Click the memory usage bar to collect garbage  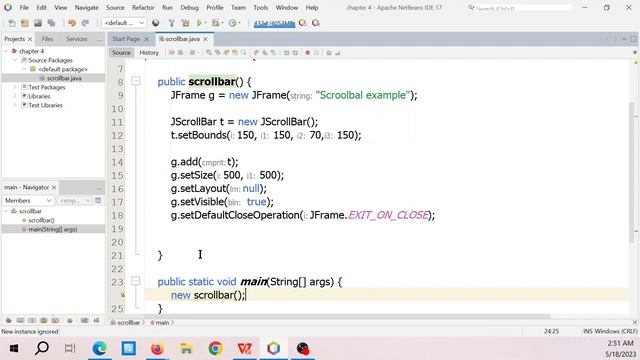click(x=274, y=23)
